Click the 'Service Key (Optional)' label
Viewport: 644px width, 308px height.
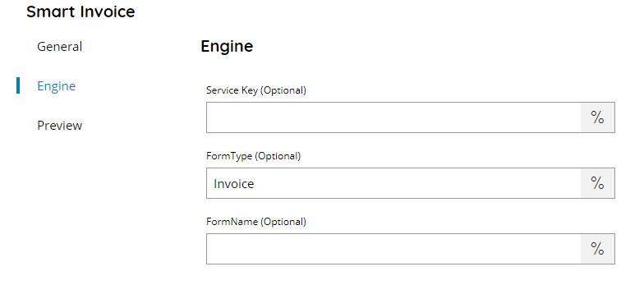[x=256, y=90]
